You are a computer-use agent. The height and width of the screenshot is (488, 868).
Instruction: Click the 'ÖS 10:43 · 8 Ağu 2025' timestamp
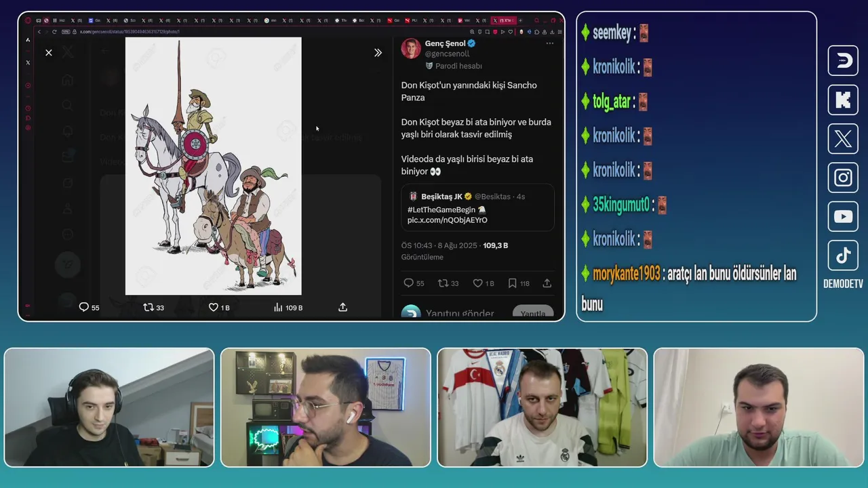coord(439,245)
